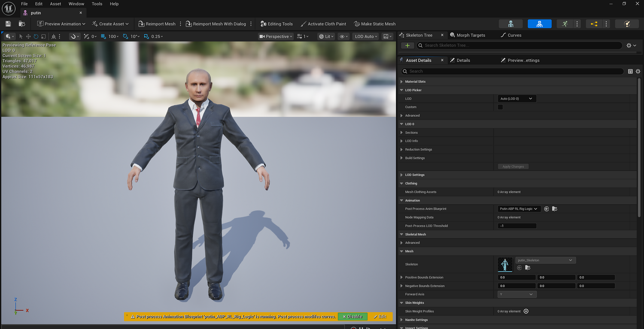Activate the Rotate gizmo tool
This screenshot has width=644, height=329.
[36, 36]
